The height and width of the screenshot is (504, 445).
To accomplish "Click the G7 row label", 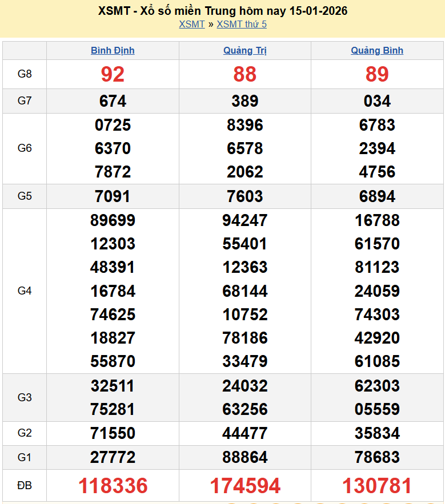I will point(25,101).
